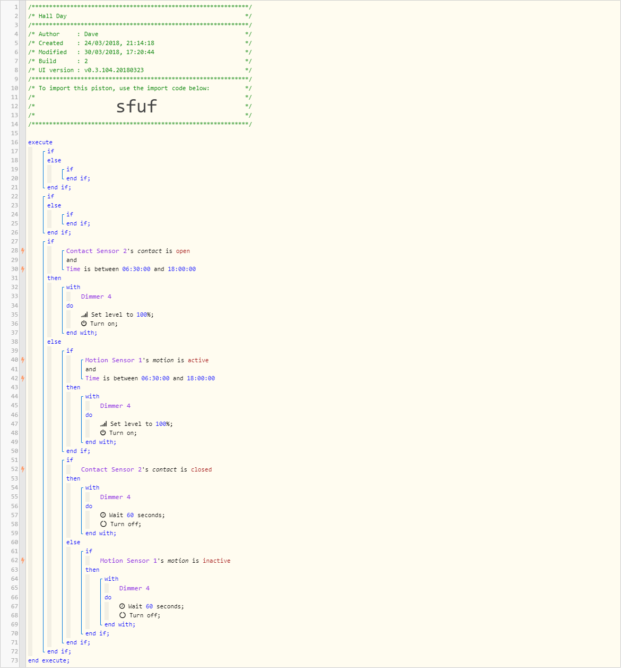Click the nested if on line 24
This screenshot has width=625, height=672.
click(70, 214)
